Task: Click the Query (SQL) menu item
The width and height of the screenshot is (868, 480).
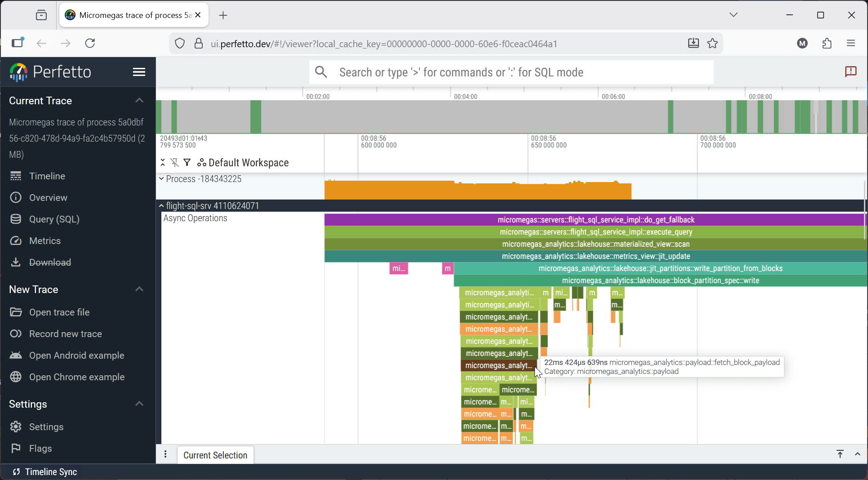Action: pyautogui.click(x=54, y=219)
